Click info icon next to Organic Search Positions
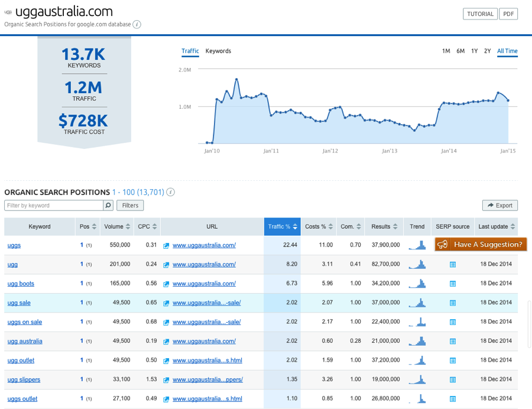Viewport: 532px width, 409px height. pos(171,192)
